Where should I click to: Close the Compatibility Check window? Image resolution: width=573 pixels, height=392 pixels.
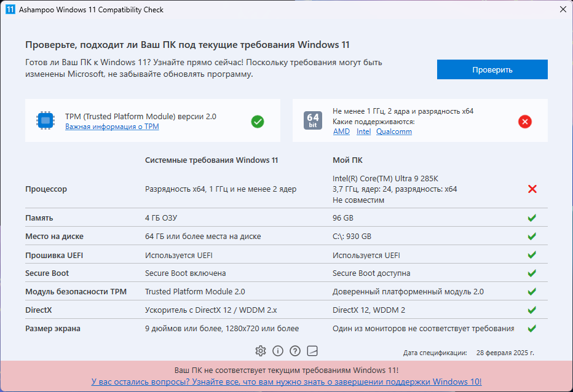point(563,9)
